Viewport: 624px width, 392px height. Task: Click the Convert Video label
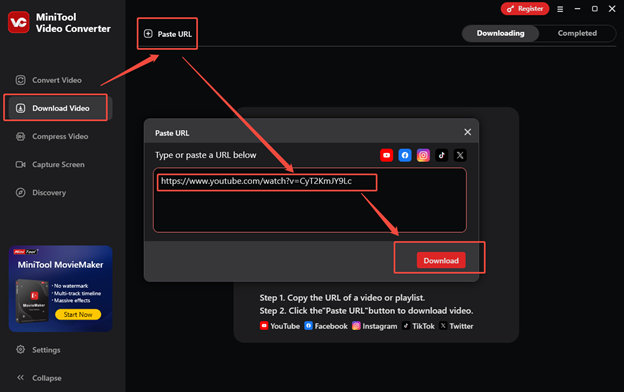click(x=57, y=80)
